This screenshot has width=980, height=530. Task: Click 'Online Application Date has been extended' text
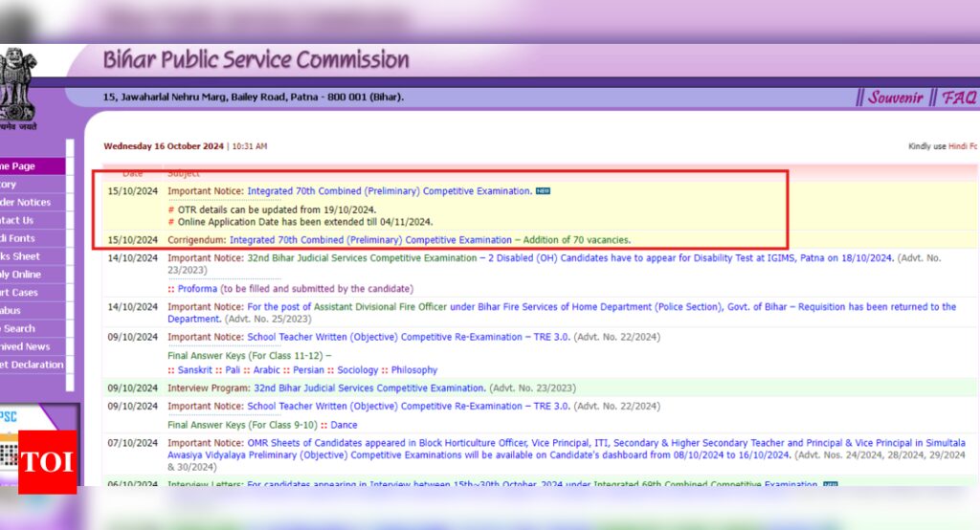(x=305, y=222)
